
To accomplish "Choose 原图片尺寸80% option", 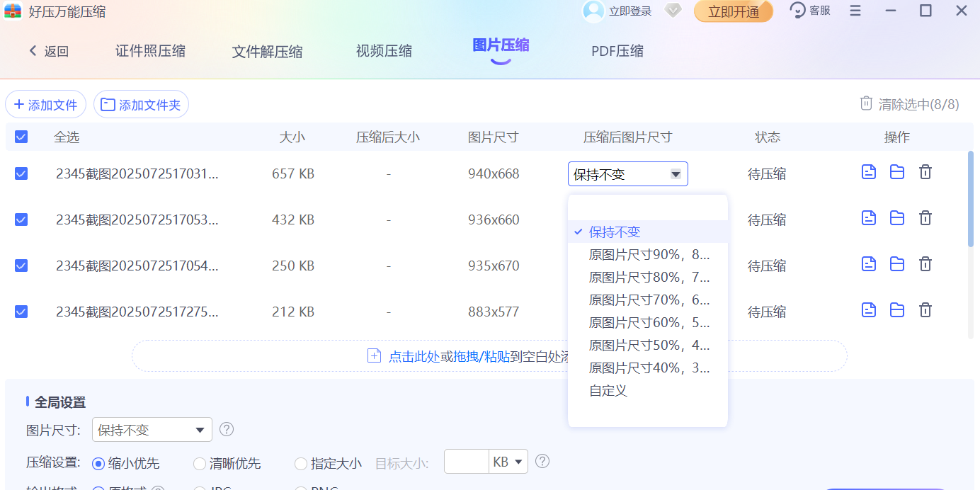I will pos(648,277).
